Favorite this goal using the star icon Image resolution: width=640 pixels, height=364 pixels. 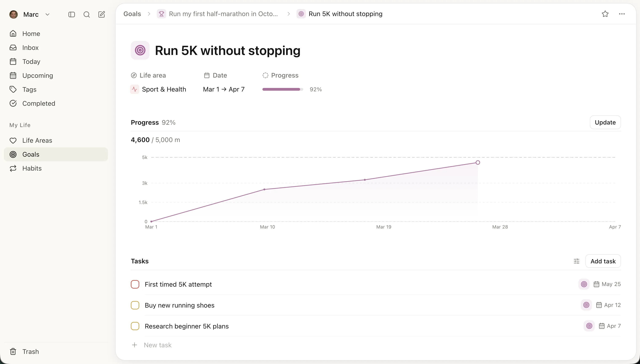point(605,14)
